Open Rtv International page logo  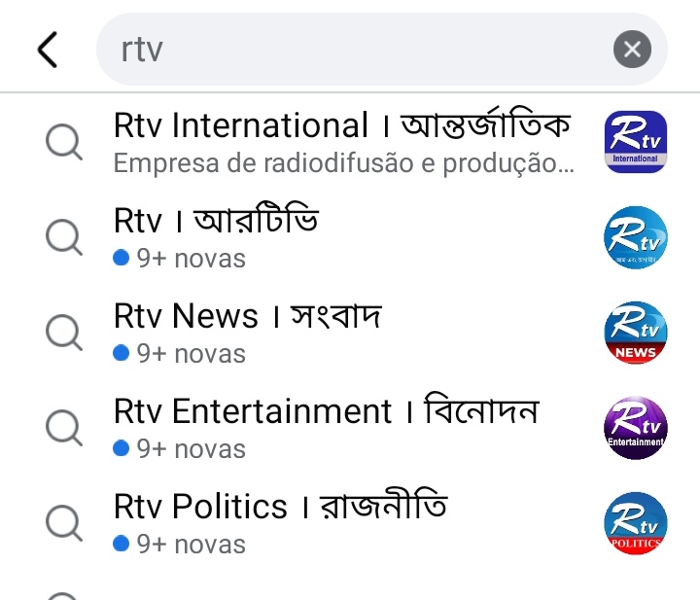(635, 142)
